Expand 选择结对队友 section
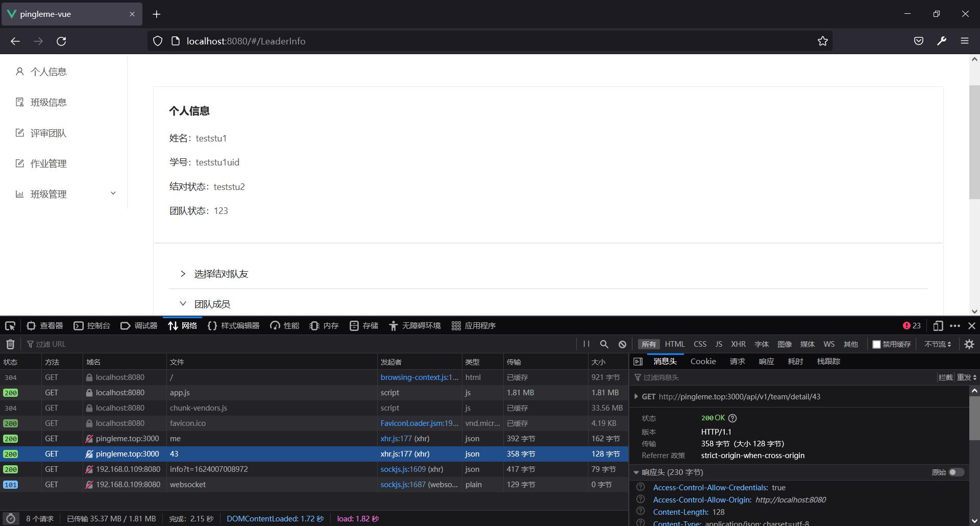 pyautogui.click(x=548, y=274)
